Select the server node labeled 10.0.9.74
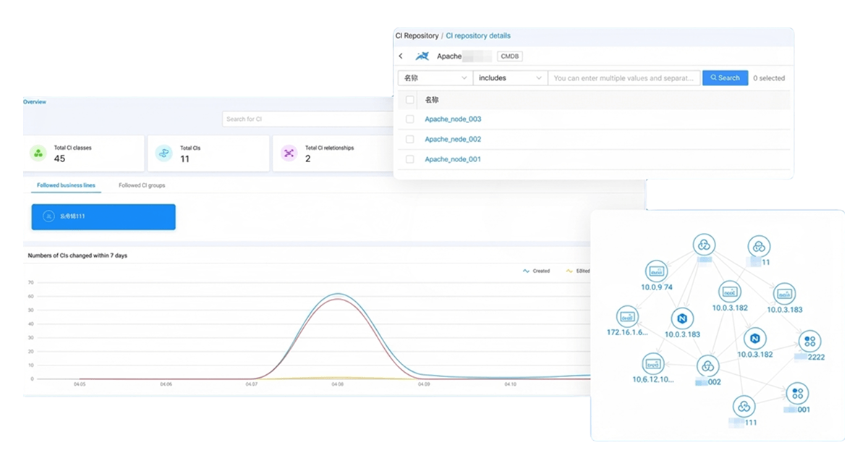 pyautogui.click(x=657, y=271)
